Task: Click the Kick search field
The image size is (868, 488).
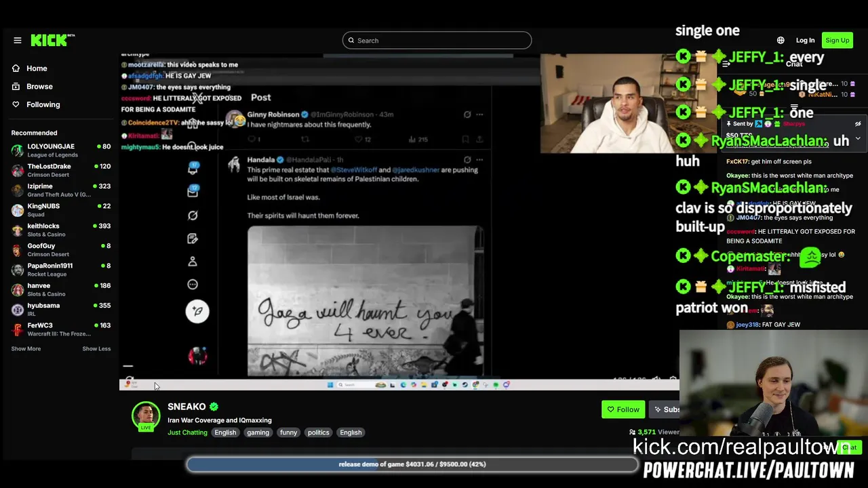Action: pyautogui.click(x=437, y=40)
